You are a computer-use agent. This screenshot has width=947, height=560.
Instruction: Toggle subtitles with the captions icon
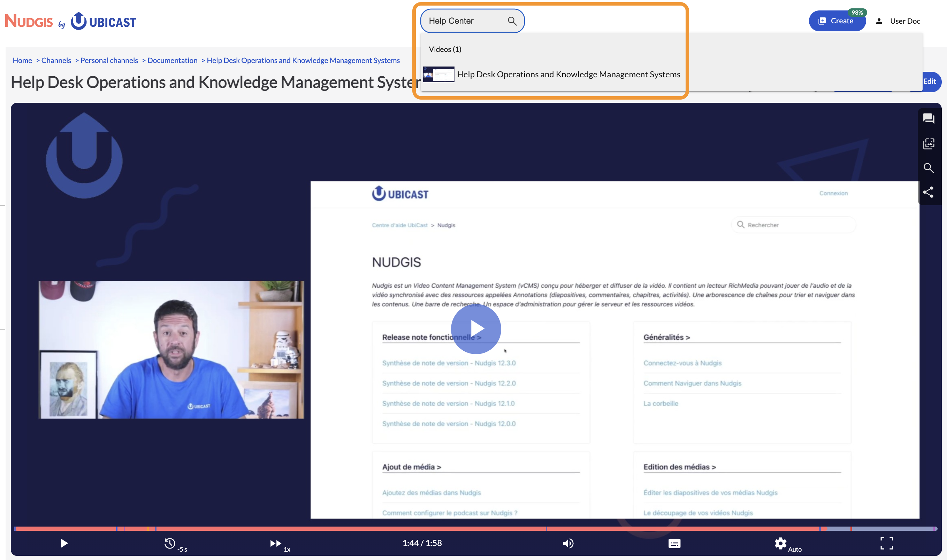pos(674,543)
